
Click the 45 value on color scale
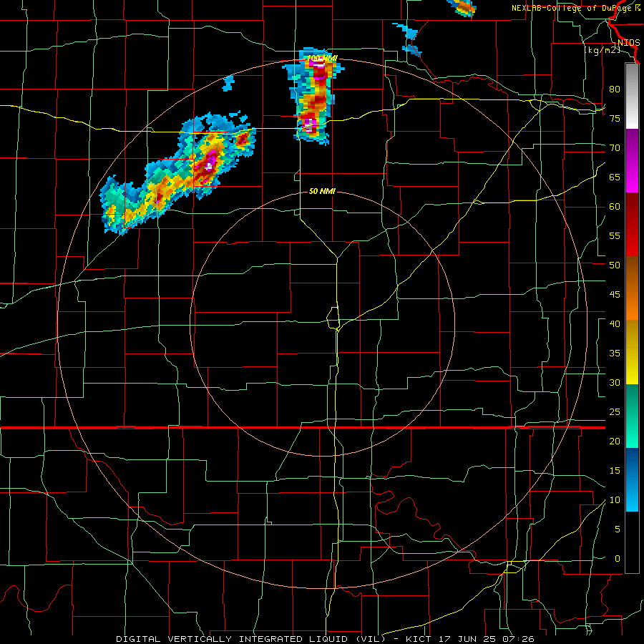tap(615, 295)
